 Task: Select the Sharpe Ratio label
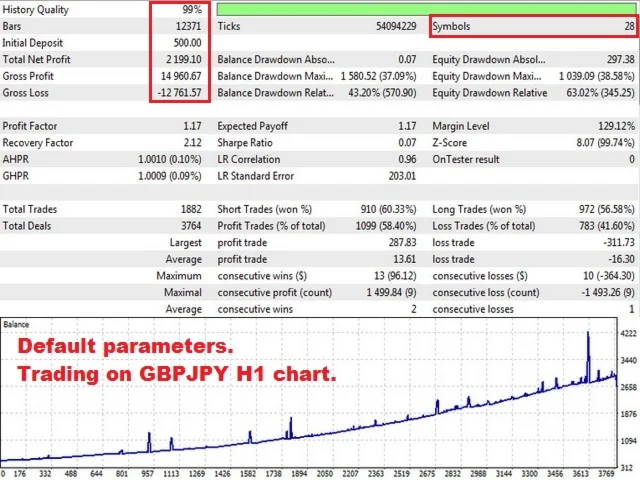click(245, 143)
